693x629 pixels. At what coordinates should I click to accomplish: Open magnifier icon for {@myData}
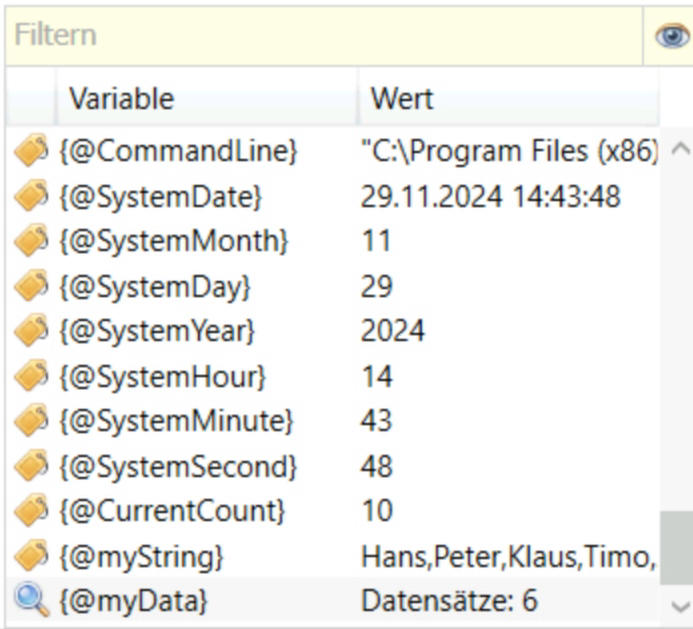point(31,601)
